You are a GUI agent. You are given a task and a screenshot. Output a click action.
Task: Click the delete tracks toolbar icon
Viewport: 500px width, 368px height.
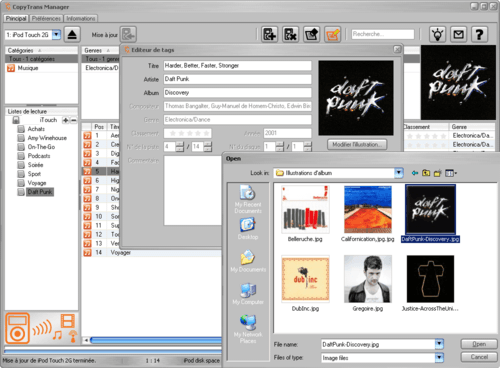(x=290, y=34)
